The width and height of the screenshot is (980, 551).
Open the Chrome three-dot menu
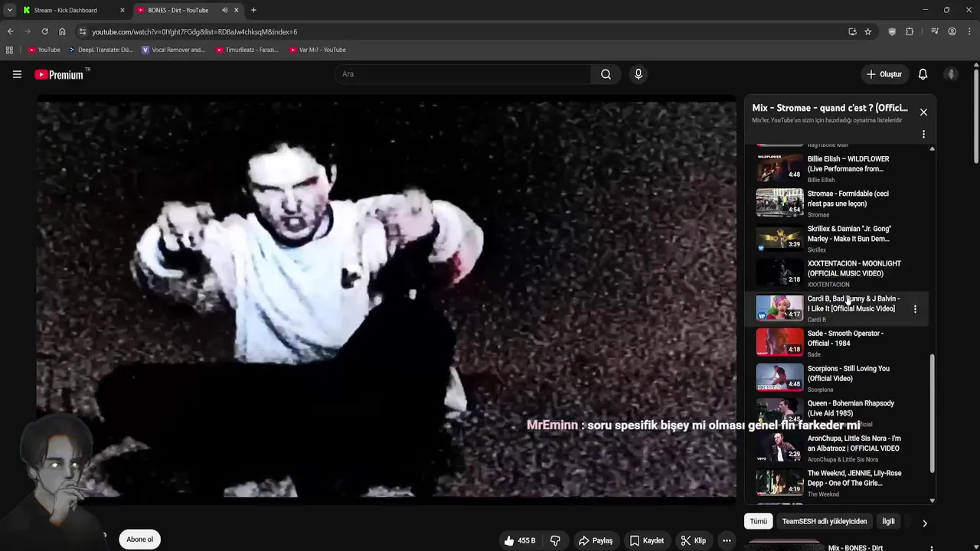coord(969,31)
